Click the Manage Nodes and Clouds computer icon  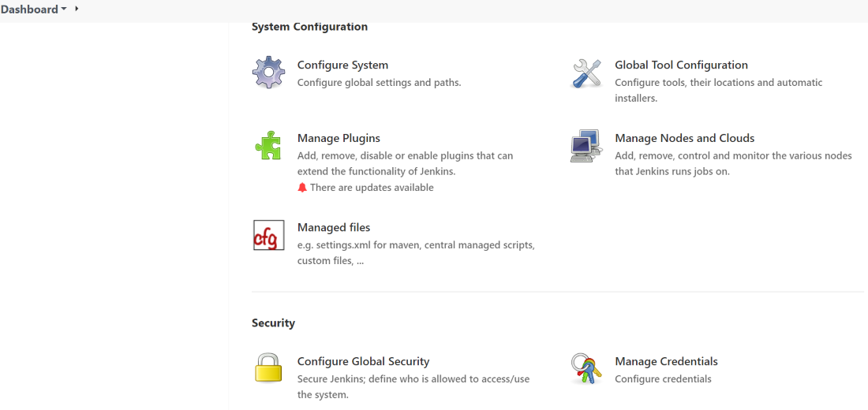click(586, 146)
